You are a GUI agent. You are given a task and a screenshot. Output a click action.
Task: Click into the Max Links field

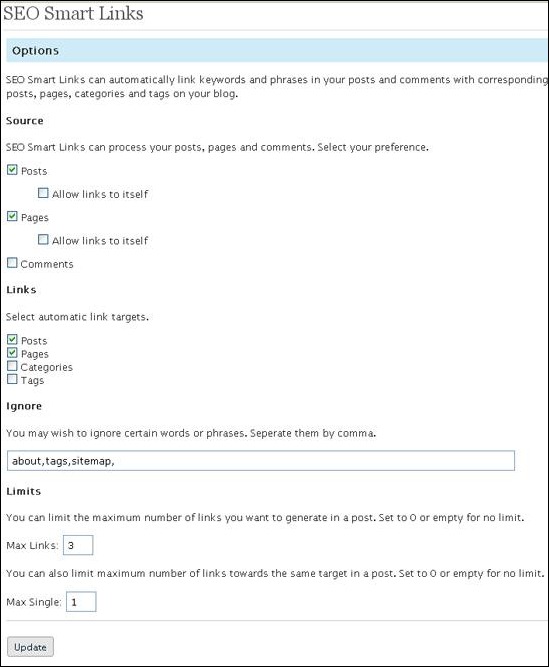coord(78,545)
